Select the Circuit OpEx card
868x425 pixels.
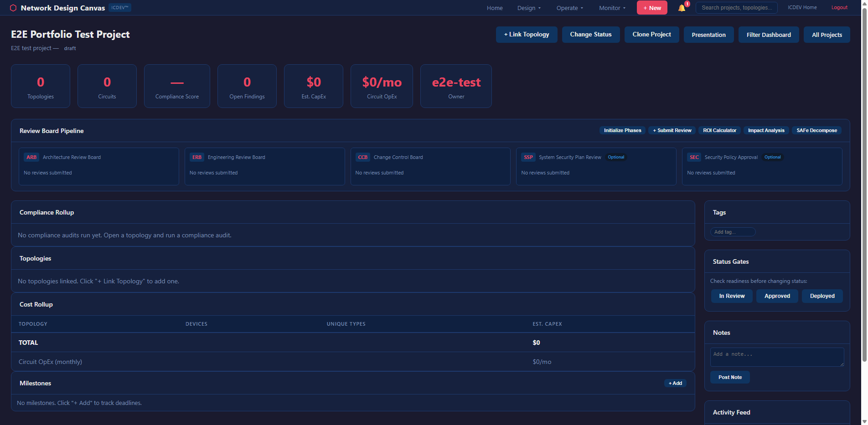[x=382, y=86]
